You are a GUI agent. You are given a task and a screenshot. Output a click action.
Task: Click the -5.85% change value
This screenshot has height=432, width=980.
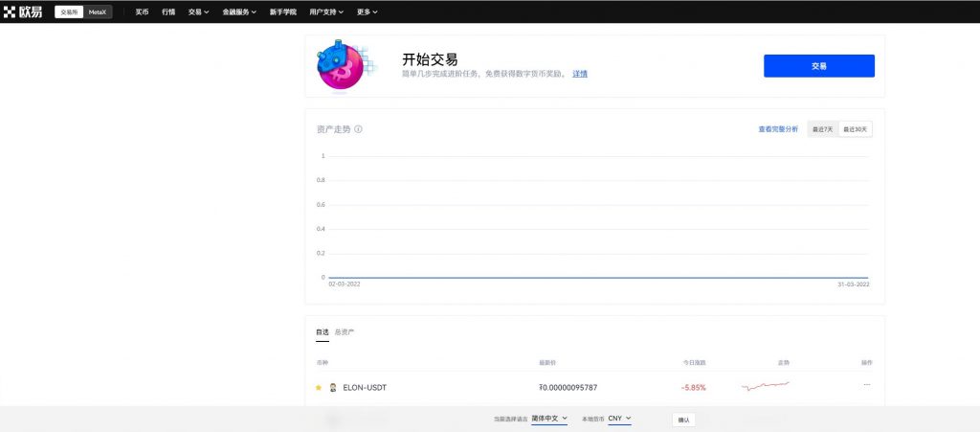click(693, 388)
